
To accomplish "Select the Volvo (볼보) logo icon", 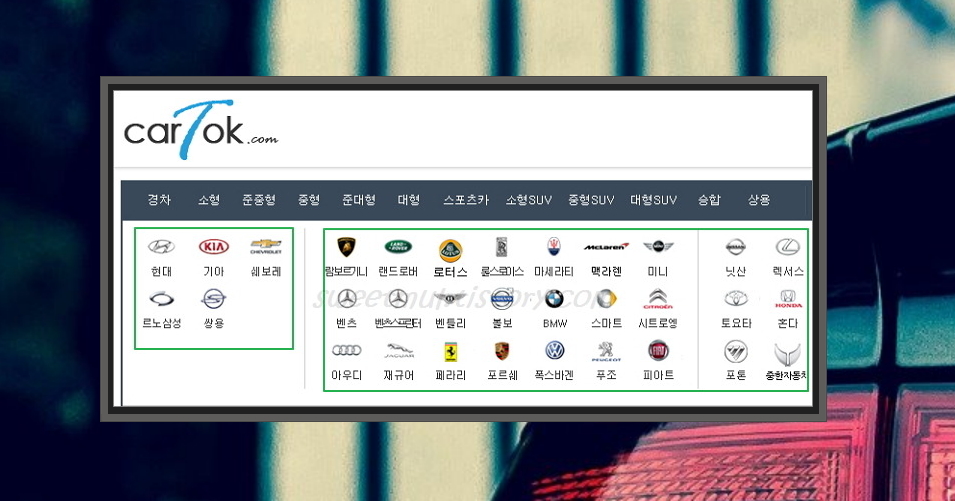I will tap(502, 299).
